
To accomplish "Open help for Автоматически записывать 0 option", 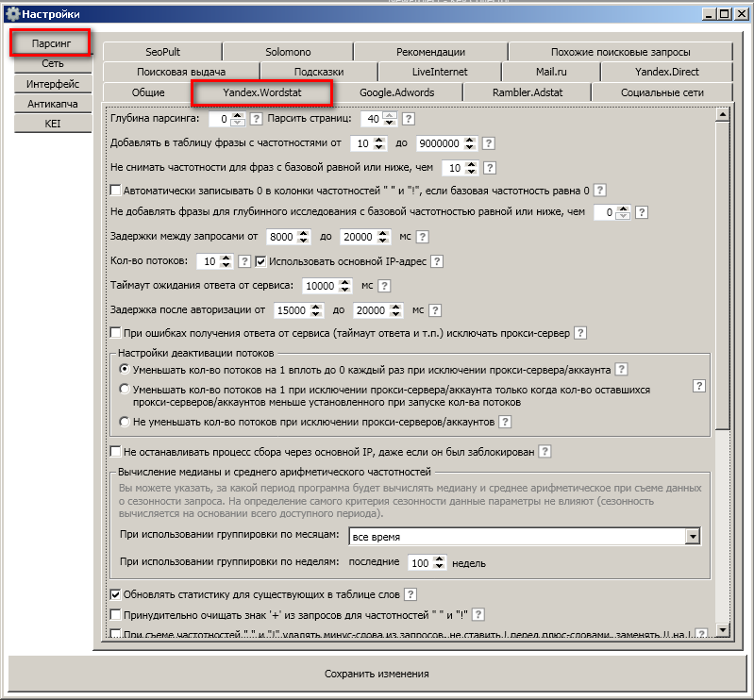I will (x=599, y=191).
